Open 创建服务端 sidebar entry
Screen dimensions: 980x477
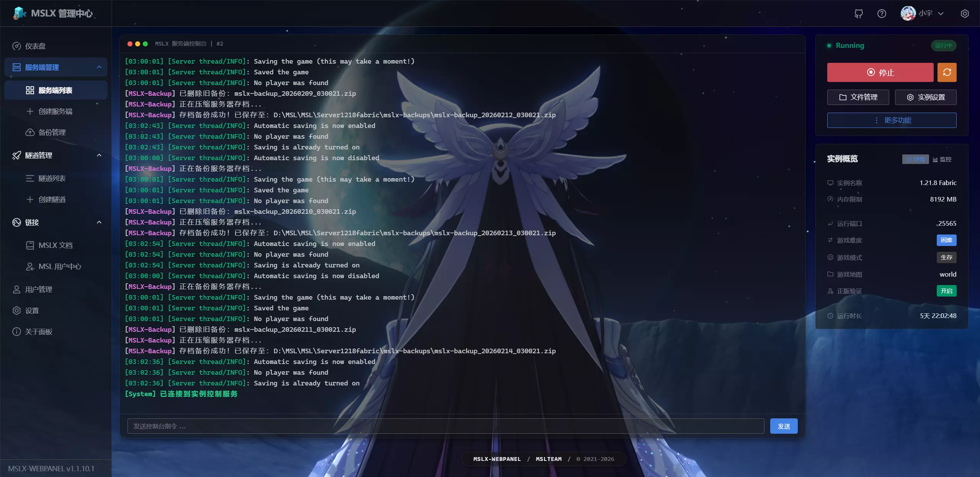[x=56, y=111]
